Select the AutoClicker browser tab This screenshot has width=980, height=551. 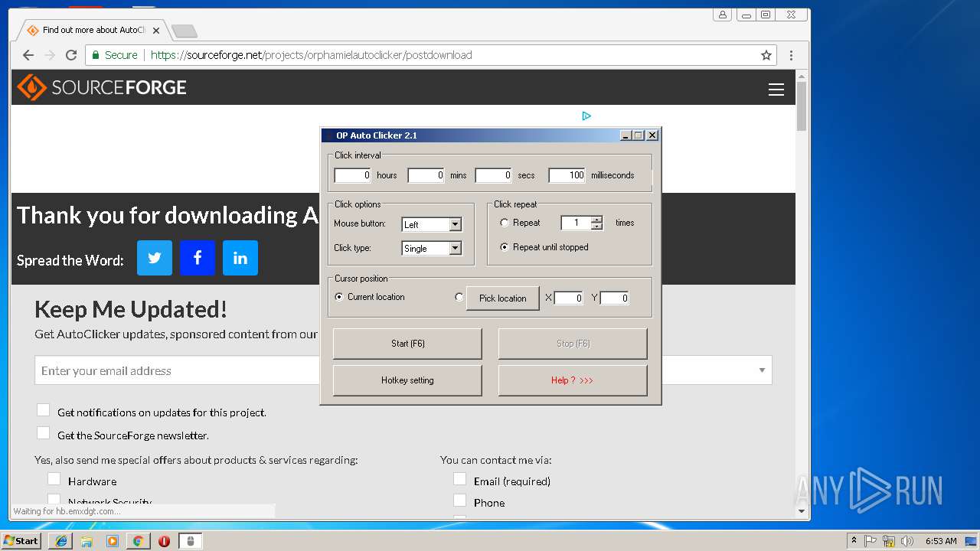click(x=92, y=31)
